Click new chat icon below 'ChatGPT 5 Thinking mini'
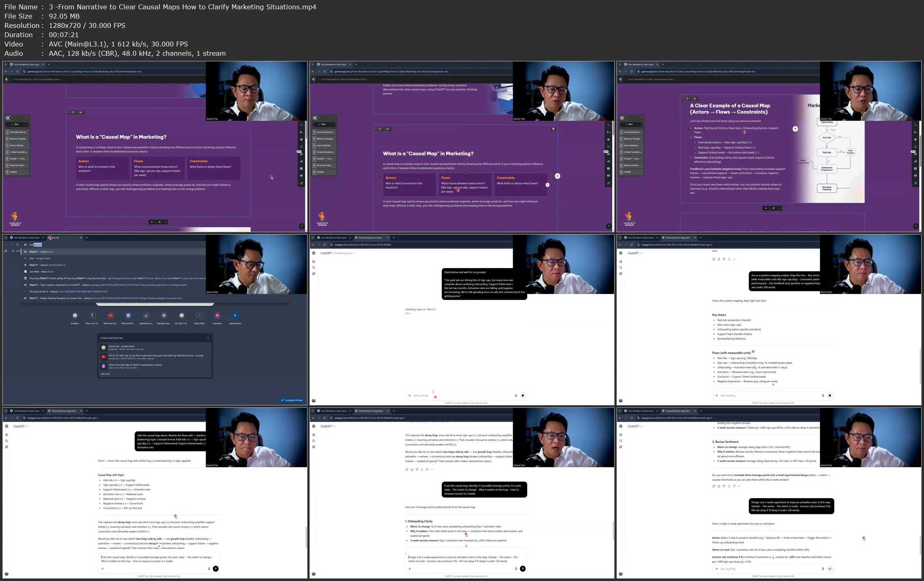The width and height of the screenshot is (924, 581). [x=314, y=262]
